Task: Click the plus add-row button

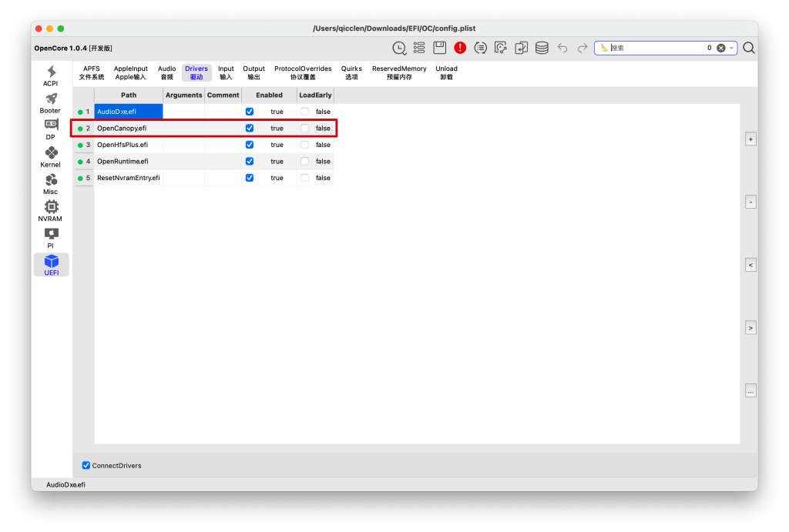Action: [x=750, y=139]
